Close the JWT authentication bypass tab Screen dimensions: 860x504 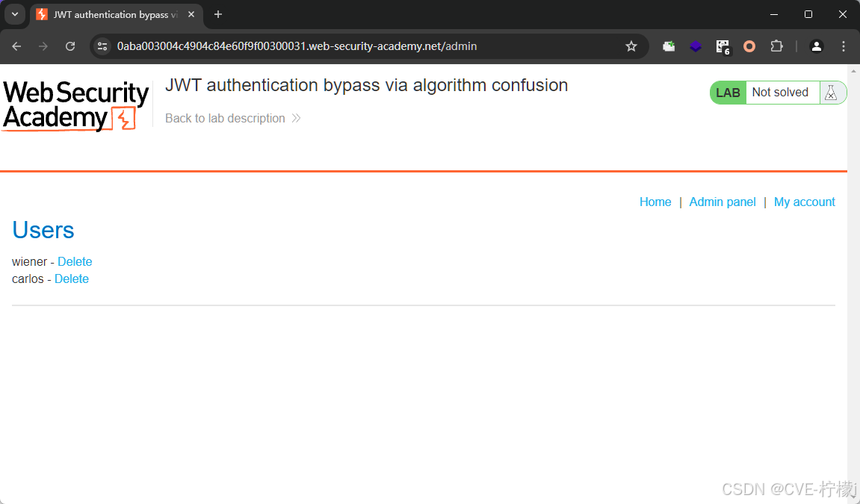[191, 15]
